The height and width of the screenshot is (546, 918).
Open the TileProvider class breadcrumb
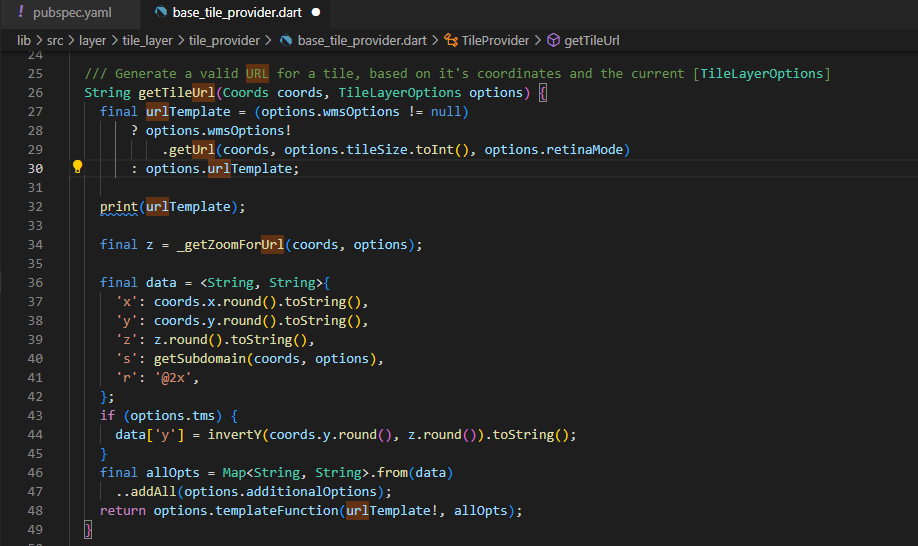tap(495, 40)
